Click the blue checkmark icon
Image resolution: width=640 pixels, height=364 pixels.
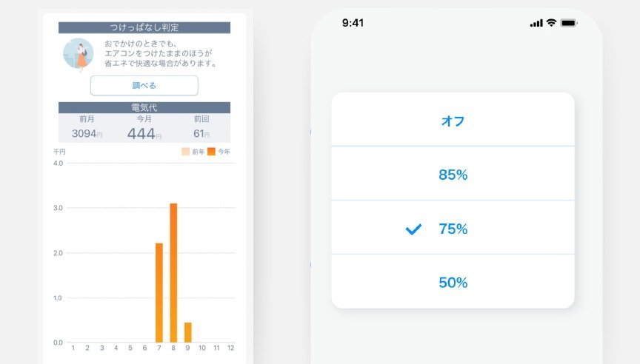coord(413,229)
